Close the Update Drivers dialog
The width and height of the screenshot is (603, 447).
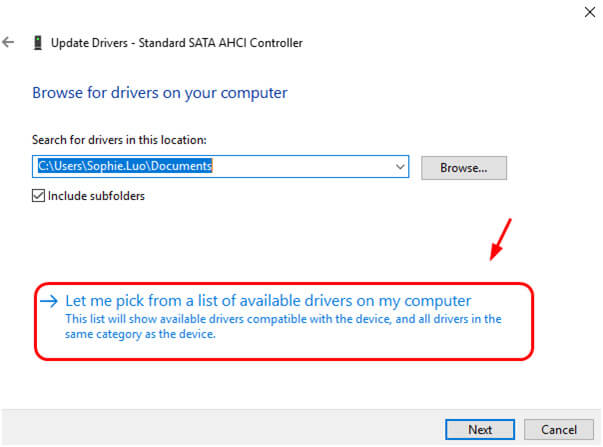coord(590,12)
